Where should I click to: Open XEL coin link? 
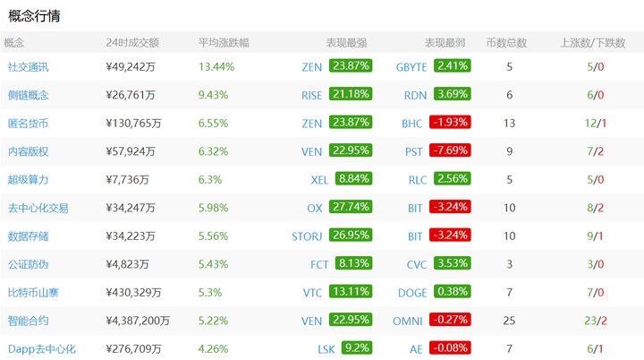click(319, 180)
